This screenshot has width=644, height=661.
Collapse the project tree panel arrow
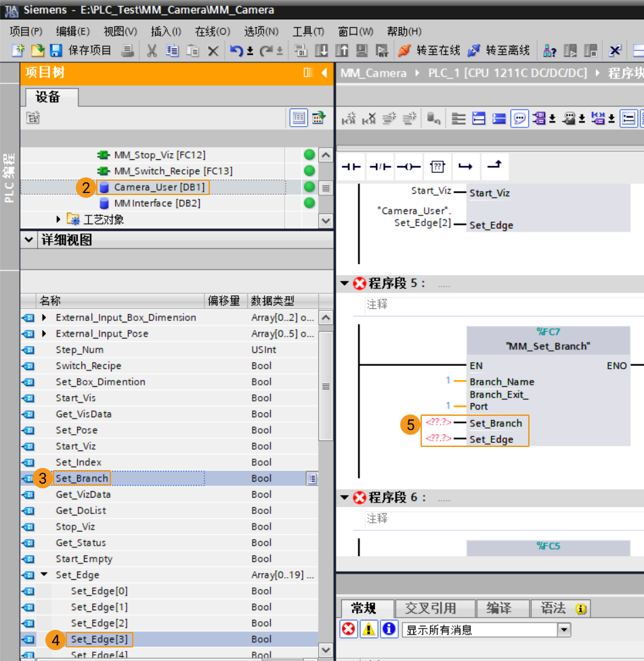324,72
